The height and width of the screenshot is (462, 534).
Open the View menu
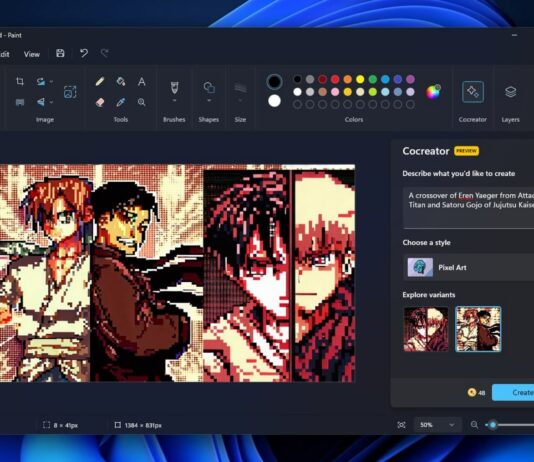click(32, 54)
